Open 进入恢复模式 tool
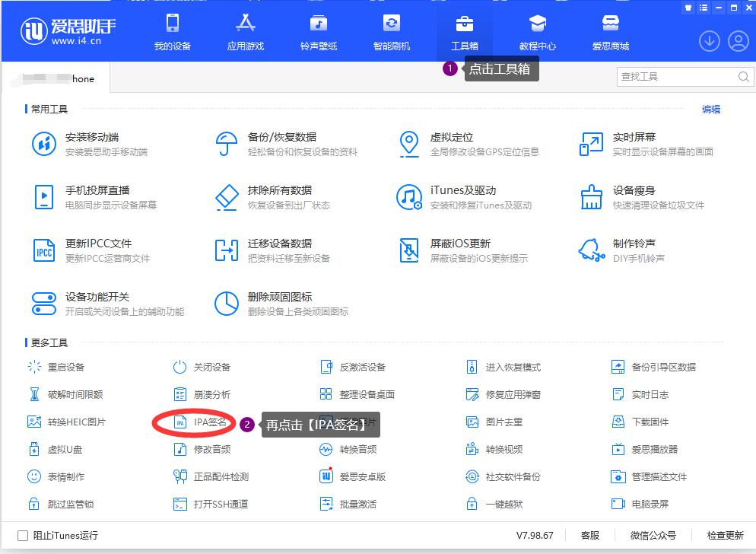Viewport: 756px width, 554px height. pyautogui.click(x=503, y=368)
